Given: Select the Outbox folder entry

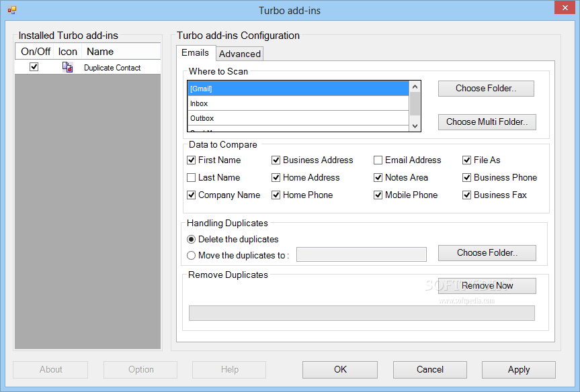Looking at the screenshot, I should click(298, 118).
